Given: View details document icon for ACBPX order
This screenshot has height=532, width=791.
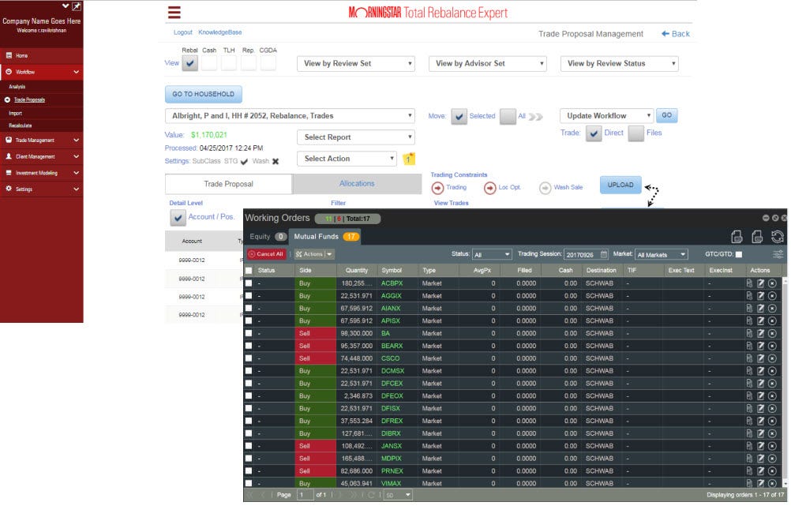Looking at the screenshot, I should point(749,283).
